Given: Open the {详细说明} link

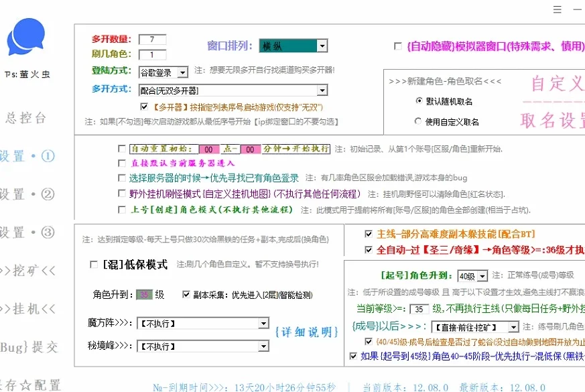Looking at the screenshot, I should click(307, 332).
